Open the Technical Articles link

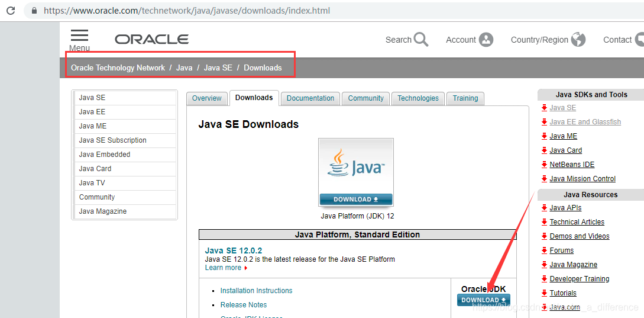577,221
